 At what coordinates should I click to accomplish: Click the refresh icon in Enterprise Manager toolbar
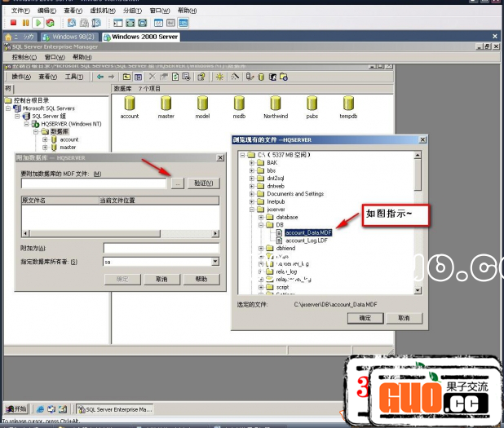(x=175, y=77)
